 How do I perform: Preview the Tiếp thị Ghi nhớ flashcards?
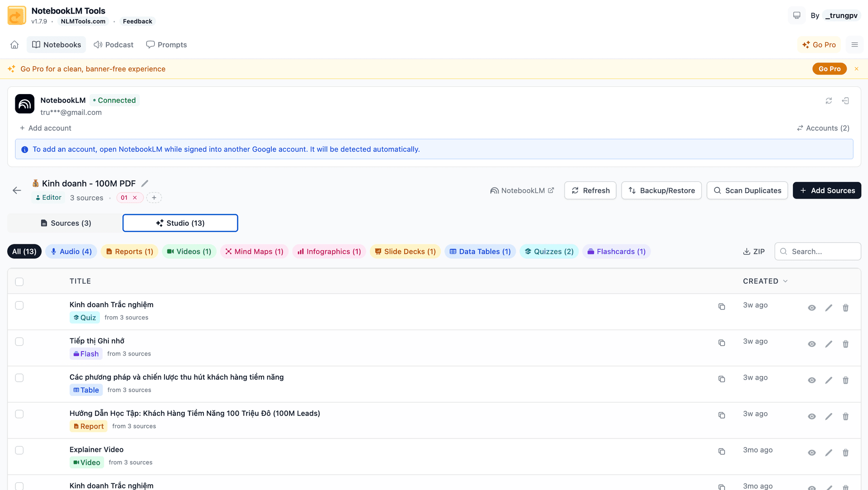click(x=811, y=344)
